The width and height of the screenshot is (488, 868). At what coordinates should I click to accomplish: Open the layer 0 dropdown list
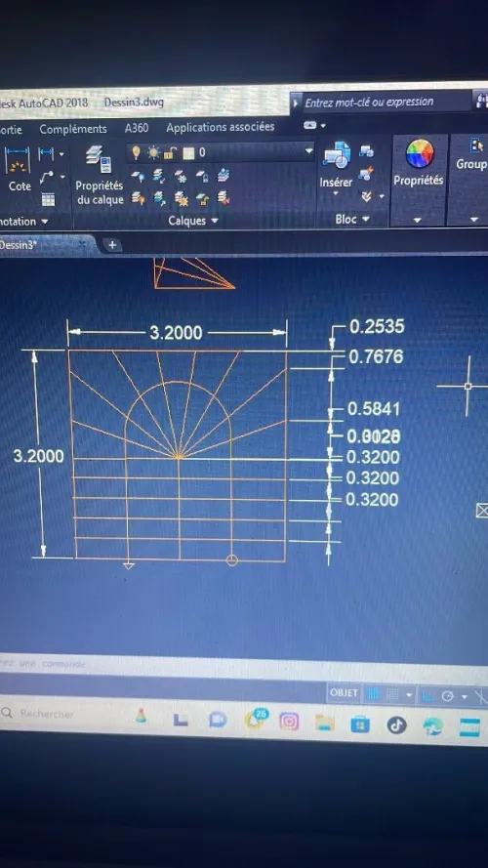click(x=308, y=150)
